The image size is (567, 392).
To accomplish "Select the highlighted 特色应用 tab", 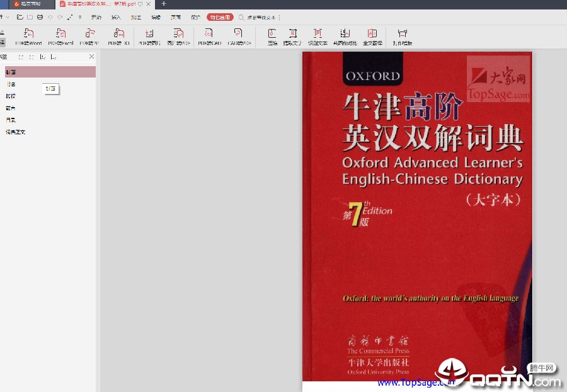I will tap(220, 17).
